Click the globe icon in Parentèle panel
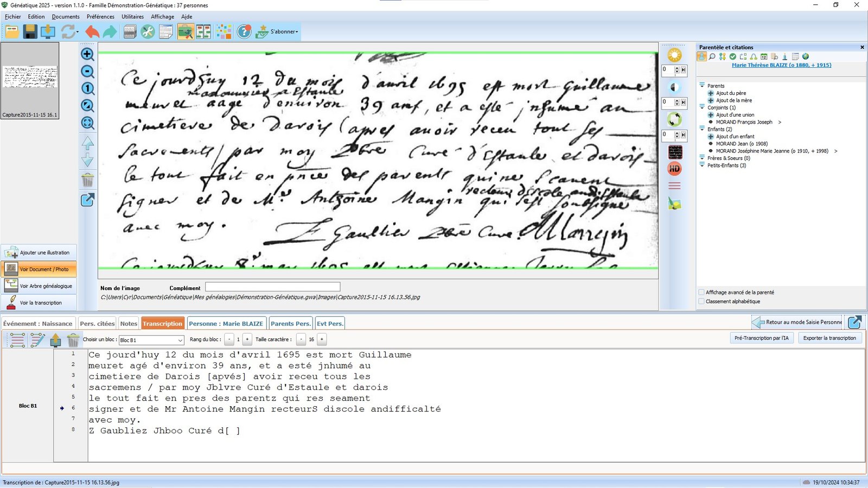Image resolution: width=868 pixels, height=488 pixels. 806,56
